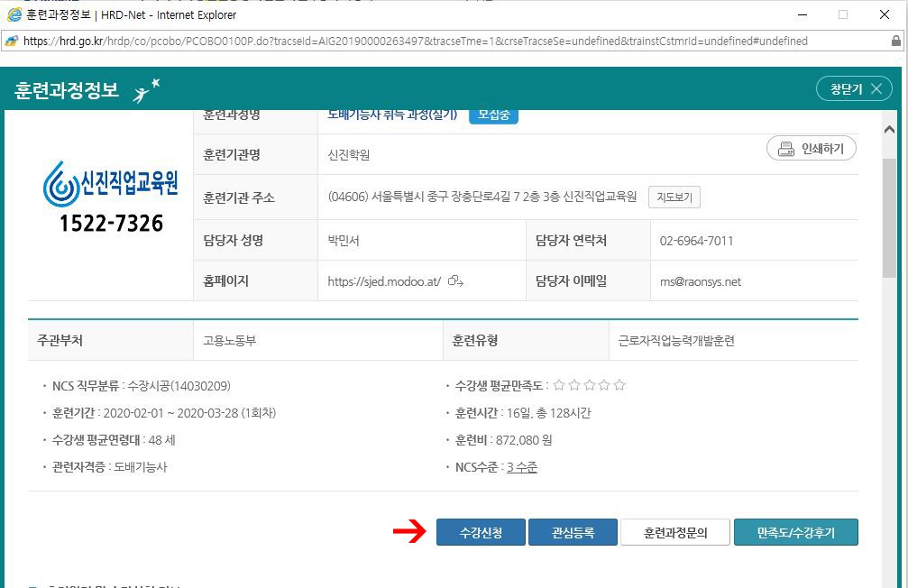
Task: Click the HRD-Net star figure logo
Action: click(146, 90)
